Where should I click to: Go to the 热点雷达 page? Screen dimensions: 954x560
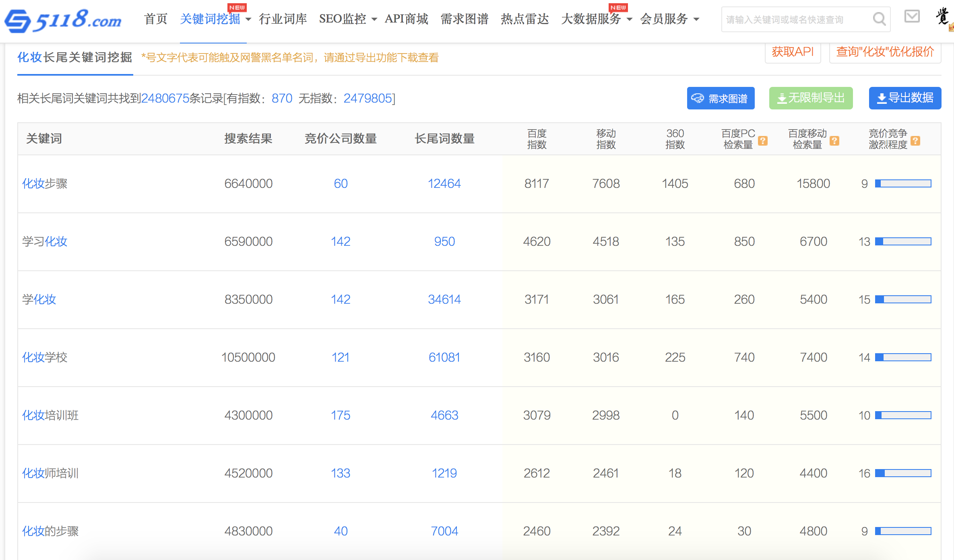(524, 19)
